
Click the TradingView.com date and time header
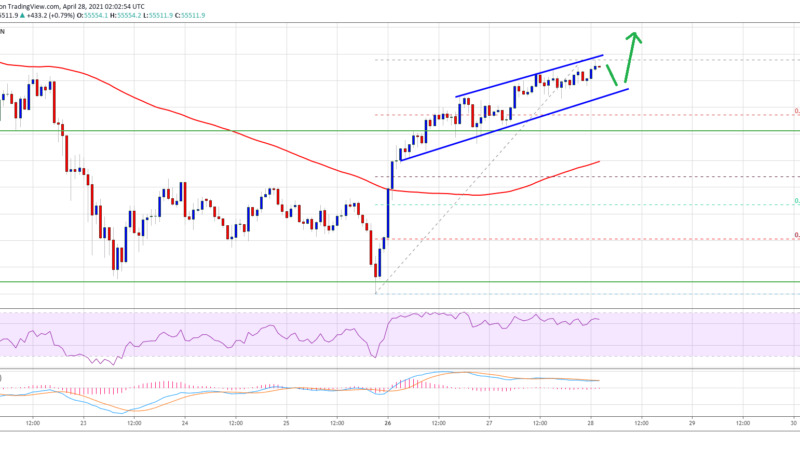coord(72,7)
